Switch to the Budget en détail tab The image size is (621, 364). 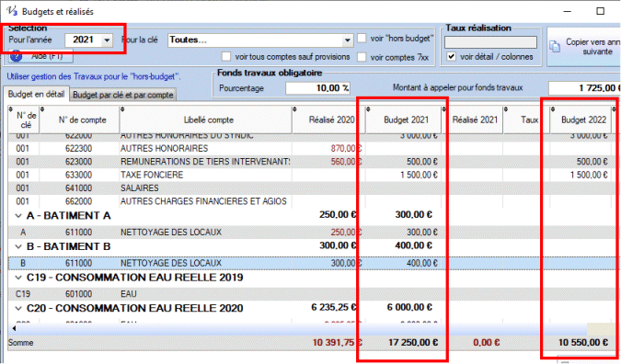point(37,94)
